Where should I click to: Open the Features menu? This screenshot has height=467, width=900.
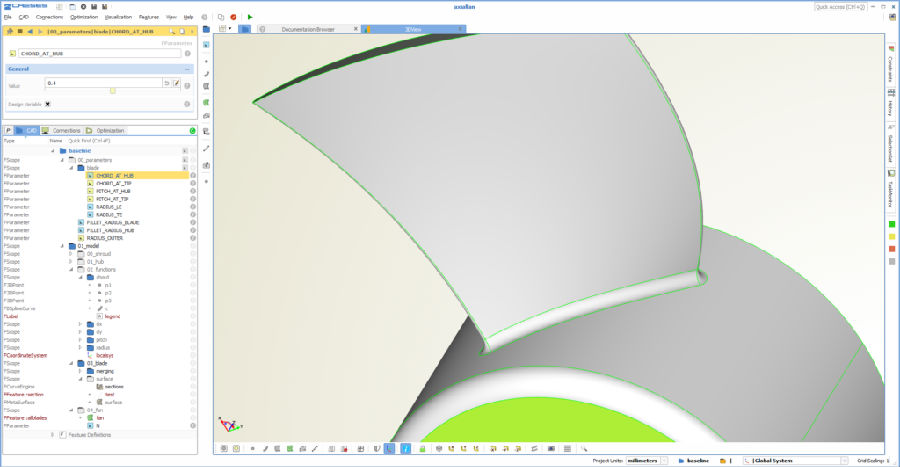149,17
